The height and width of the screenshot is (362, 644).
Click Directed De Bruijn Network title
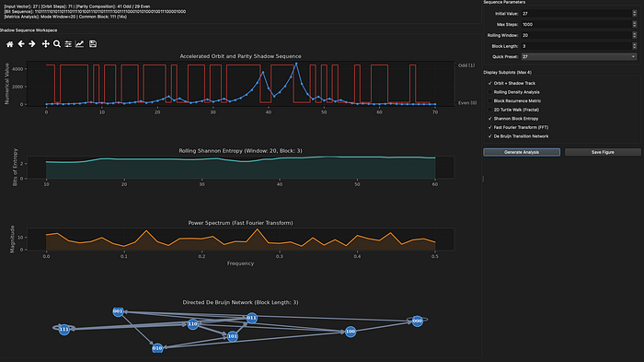coord(240,302)
